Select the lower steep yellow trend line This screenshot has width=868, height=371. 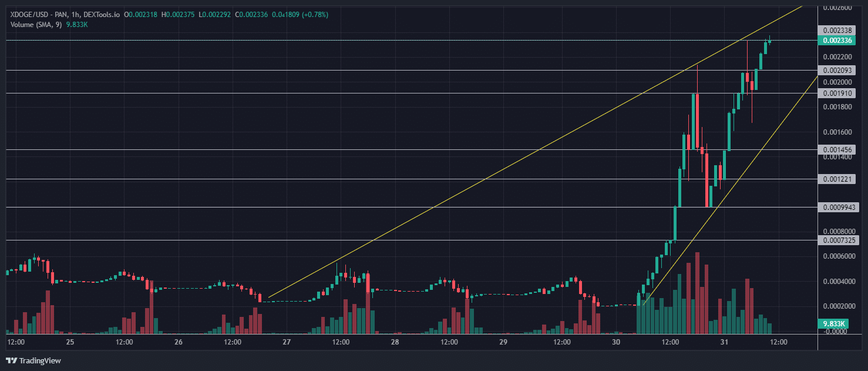click(x=730, y=190)
